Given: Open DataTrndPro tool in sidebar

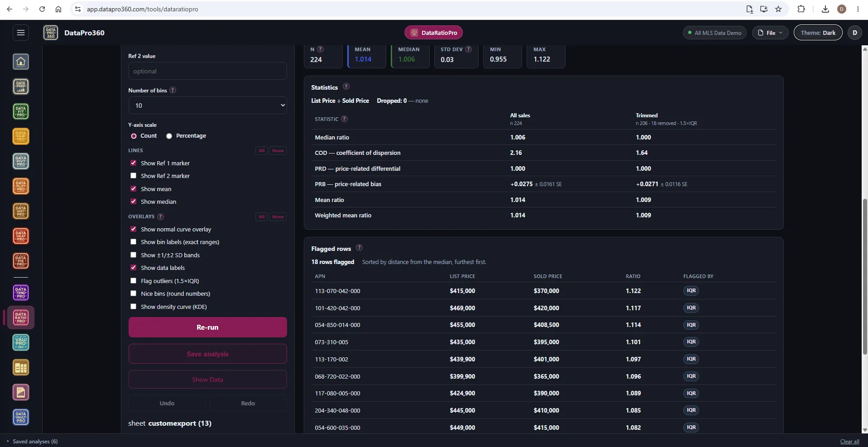Looking at the screenshot, I should click(21, 293).
